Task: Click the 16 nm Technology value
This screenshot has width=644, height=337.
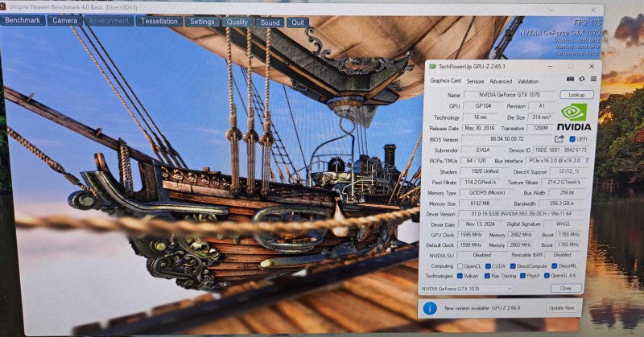Action: 480,117
